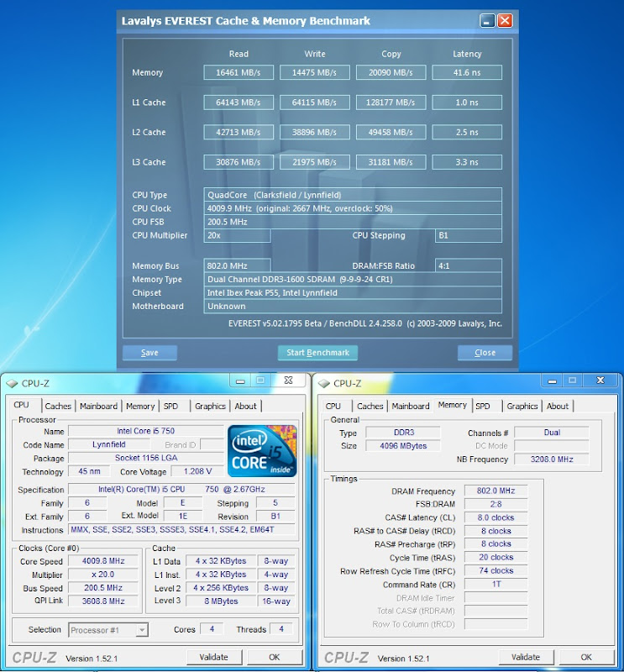Close the EVEREST benchmark window

(505, 20)
